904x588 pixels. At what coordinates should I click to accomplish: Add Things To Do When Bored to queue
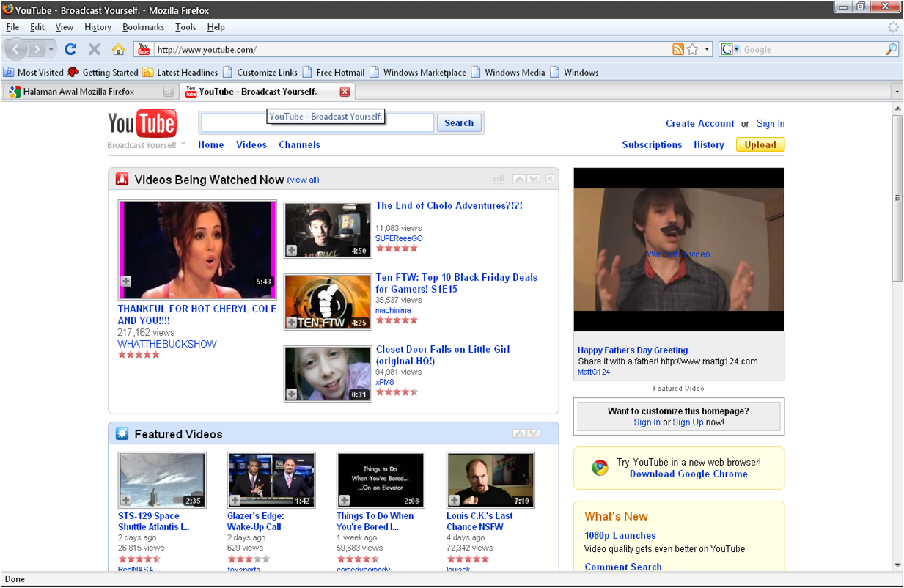point(345,501)
